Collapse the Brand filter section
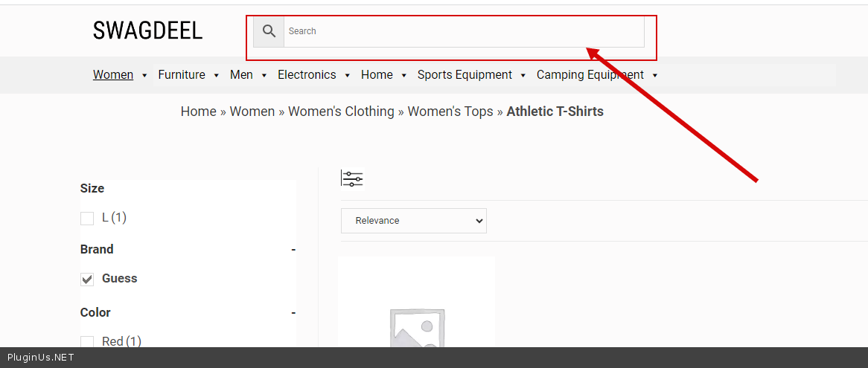The height and width of the screenshot is (368, 868). (293, 250)
